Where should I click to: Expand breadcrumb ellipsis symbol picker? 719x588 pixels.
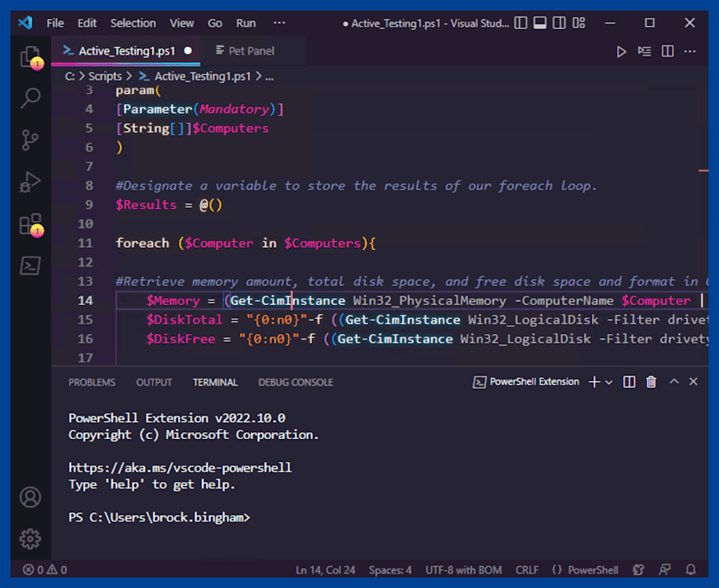click(x=270, y=77)
